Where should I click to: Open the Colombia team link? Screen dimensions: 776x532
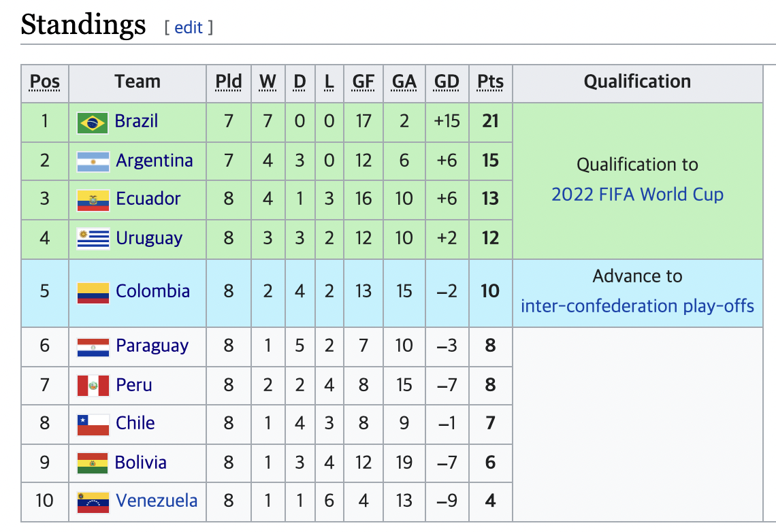point(152,291)
